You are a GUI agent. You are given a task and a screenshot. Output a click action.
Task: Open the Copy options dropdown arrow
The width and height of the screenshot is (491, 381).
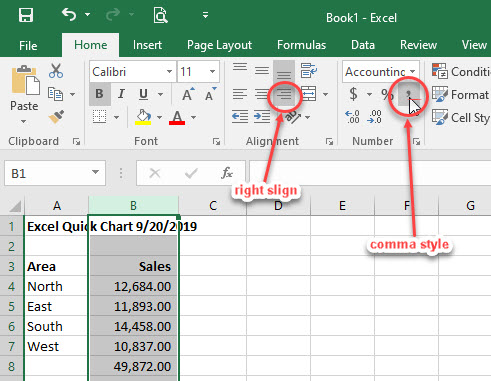tap(72, 94)
